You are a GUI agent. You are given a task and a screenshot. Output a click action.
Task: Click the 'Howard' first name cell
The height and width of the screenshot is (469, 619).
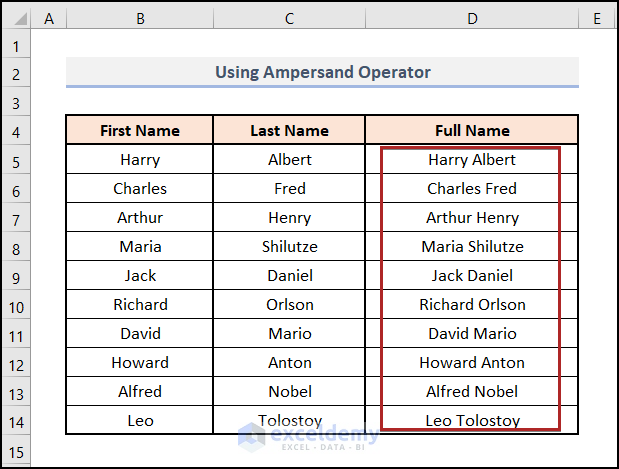(140, 363)
